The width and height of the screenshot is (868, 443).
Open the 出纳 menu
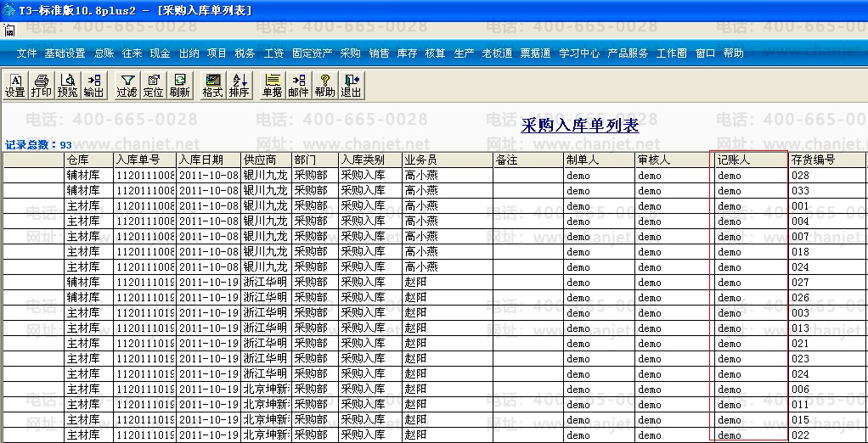189,53
